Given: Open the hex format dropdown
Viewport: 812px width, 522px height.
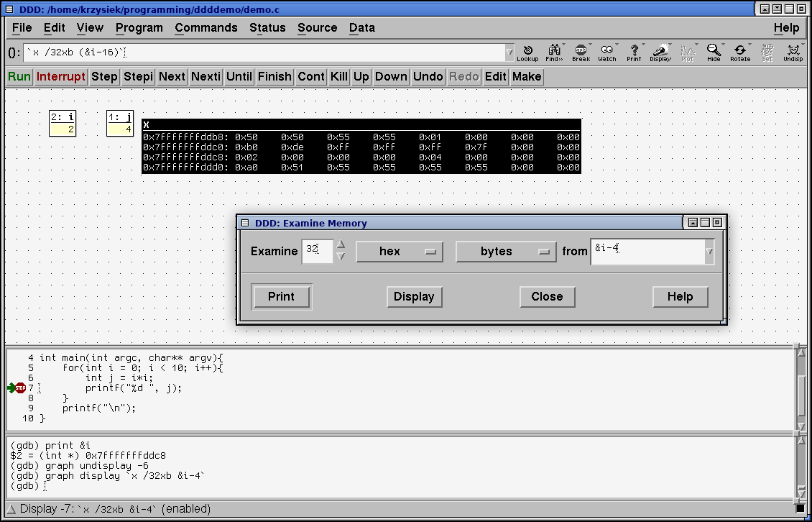Looking at the screenshot, I should pos(400,252).
